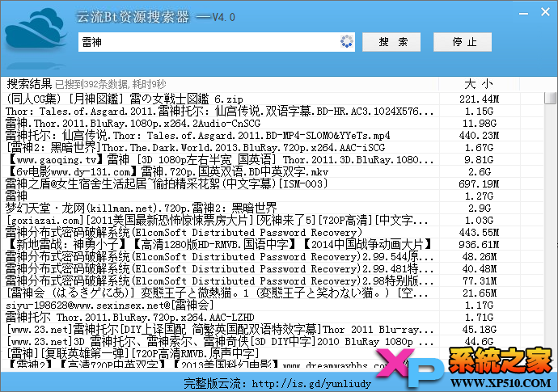Click the 936.61M size cell
Screen dimensions: 558x392
pos(479,244)
